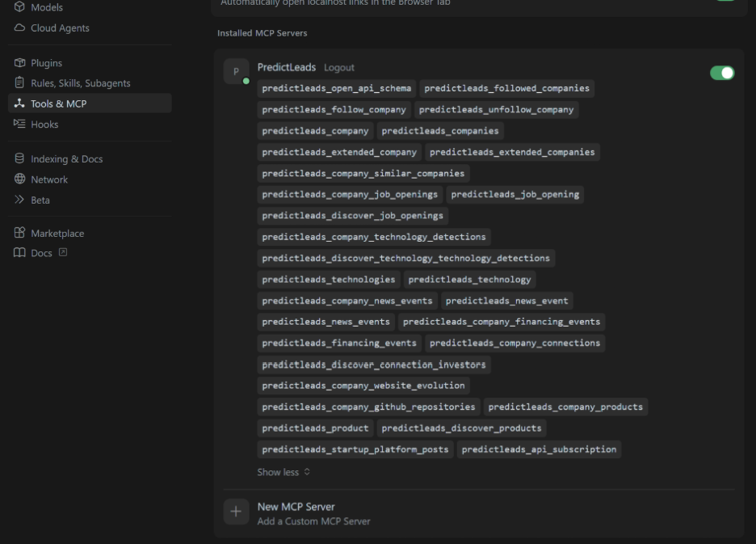Screen dimensions: 756x544
Task: Click predictleads_company_website_evolution chip
Action: (363, 386)
